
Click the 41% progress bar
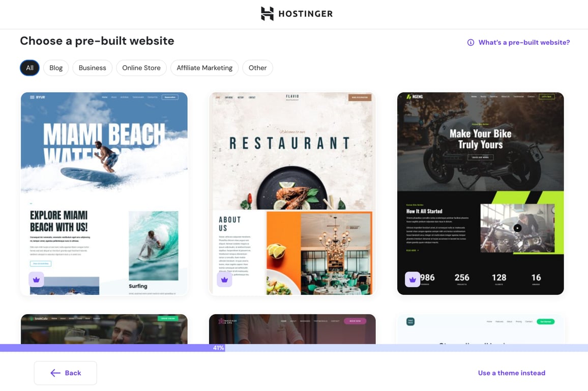[218, 348]
